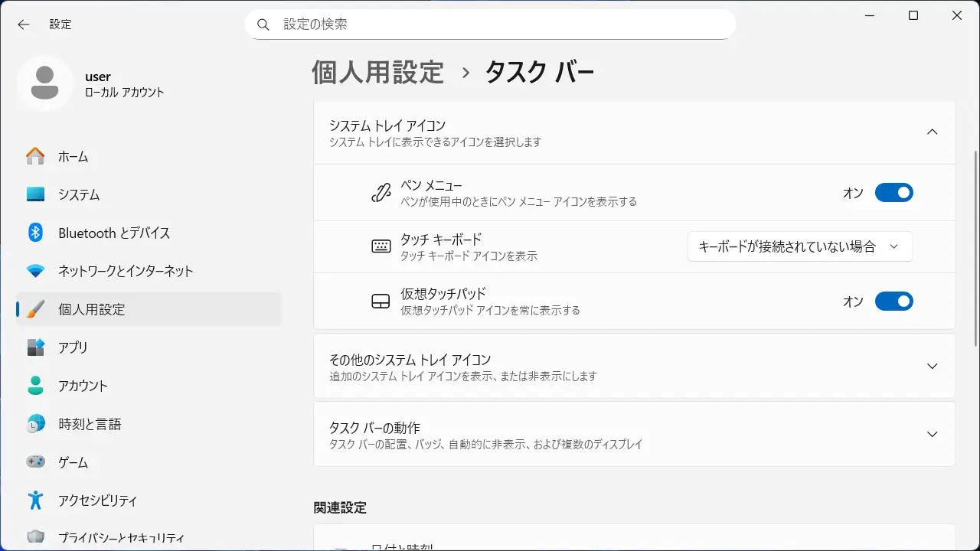Select the network Wi-Fi icon
This screenshot has height=551, width=980.
pos(35,271)
